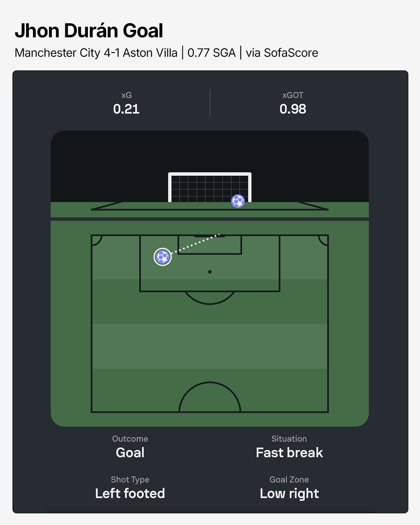This screenshot has height=525, width=420.
Task: Click the Manchester City 4-1 Aston Villa score
Action: tap(96, 53)
